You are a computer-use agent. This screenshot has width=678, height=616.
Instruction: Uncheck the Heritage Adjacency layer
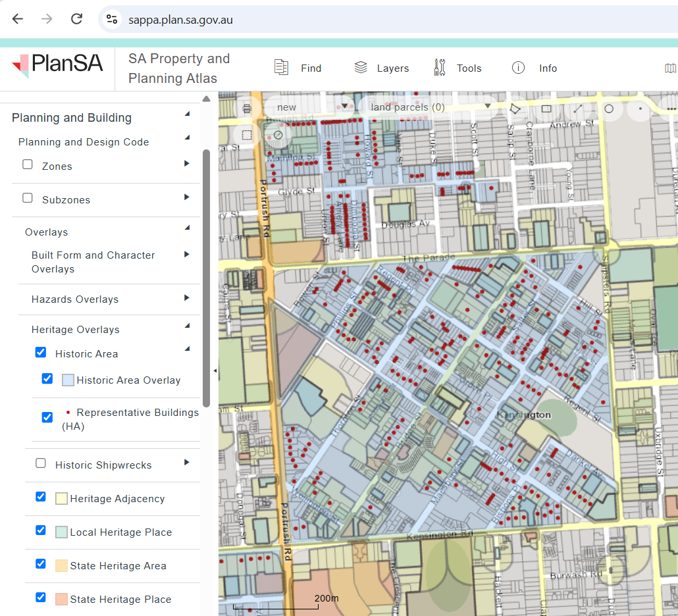(x=41, y=496)
